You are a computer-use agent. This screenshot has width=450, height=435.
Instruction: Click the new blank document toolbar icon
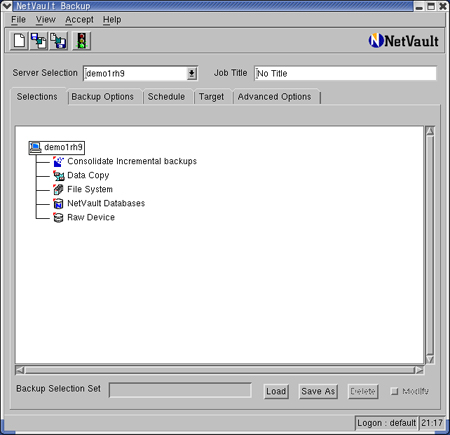tap(19, 41)
